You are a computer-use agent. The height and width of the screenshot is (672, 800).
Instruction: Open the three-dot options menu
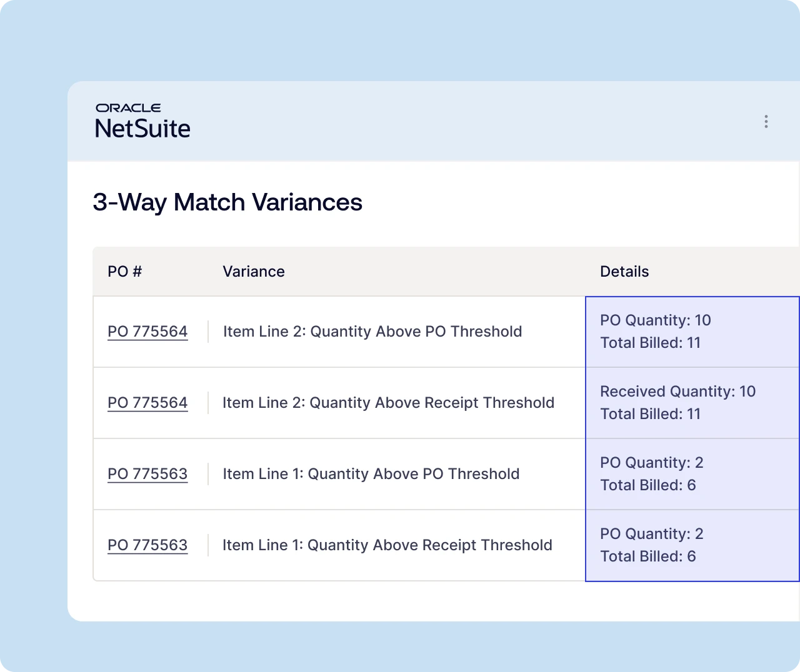(766, 122)
